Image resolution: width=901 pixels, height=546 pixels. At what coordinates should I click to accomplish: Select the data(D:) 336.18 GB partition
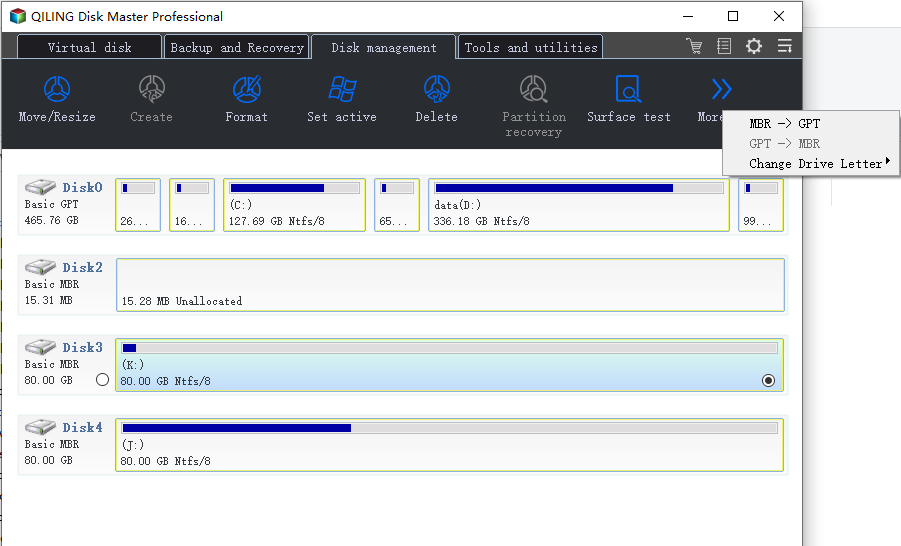pyautogui.click(x=579, y=205)
